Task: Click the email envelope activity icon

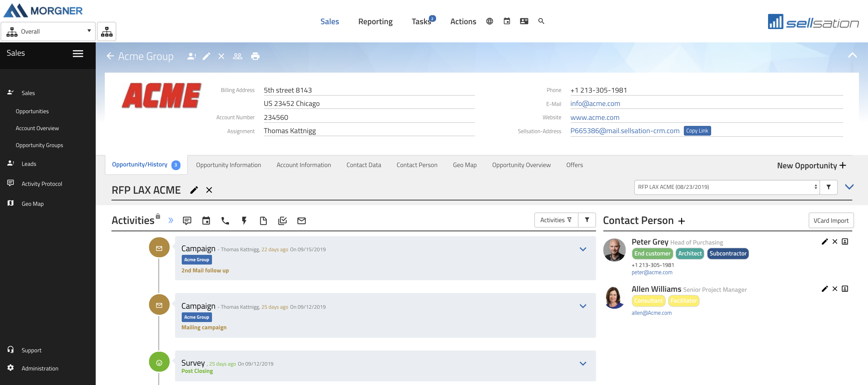Action: tap(301, 221)
